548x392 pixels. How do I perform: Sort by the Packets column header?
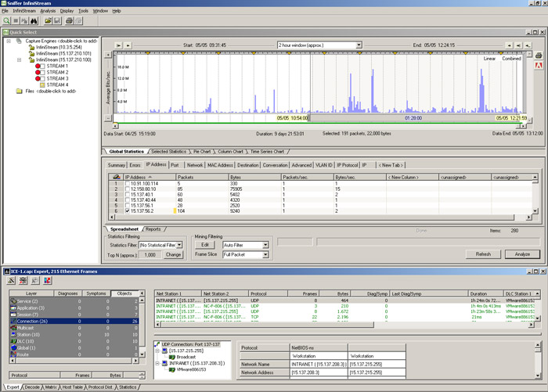pyautogui.click(x=202, y=177)
